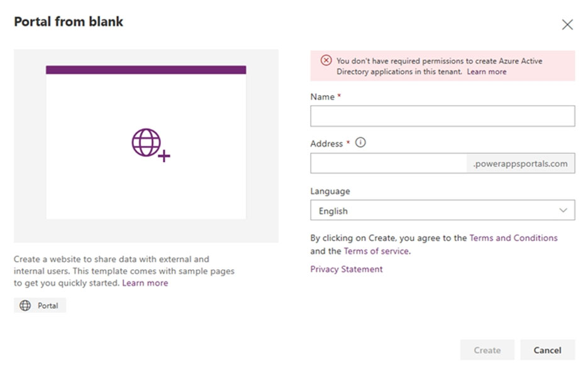
Task: Click the Name field label
Action: (x=323, y=97)
